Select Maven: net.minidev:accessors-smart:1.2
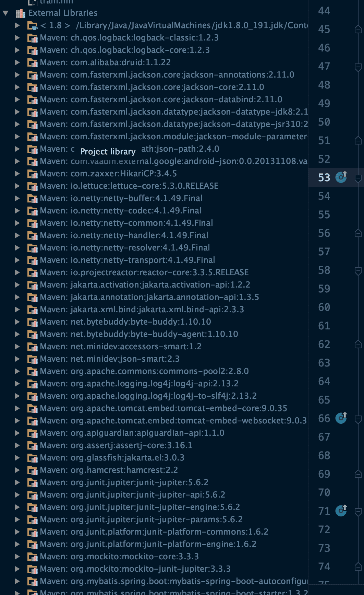The image size is (364, 595). [121, 347]
